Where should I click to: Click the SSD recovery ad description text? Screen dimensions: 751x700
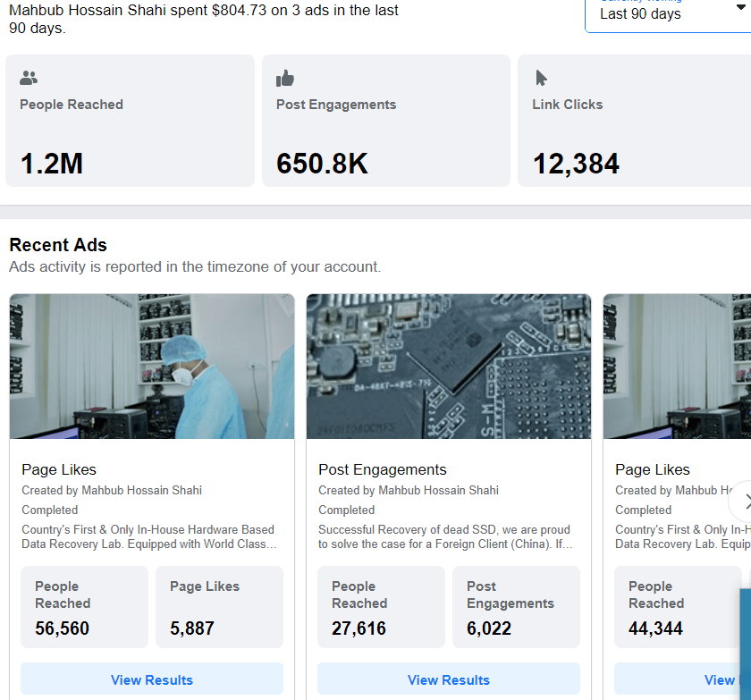tap(445, 536)
